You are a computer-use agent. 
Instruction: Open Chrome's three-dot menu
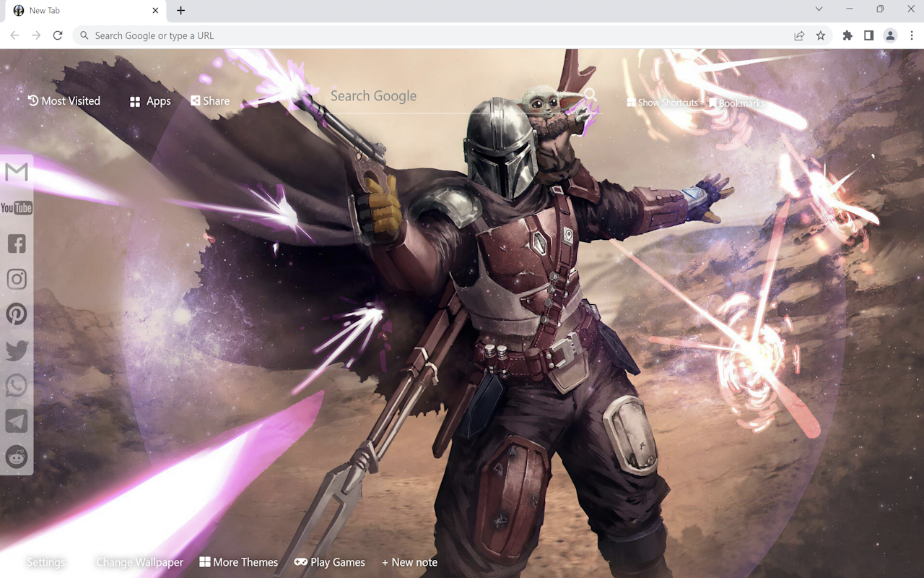coord(912,35)
